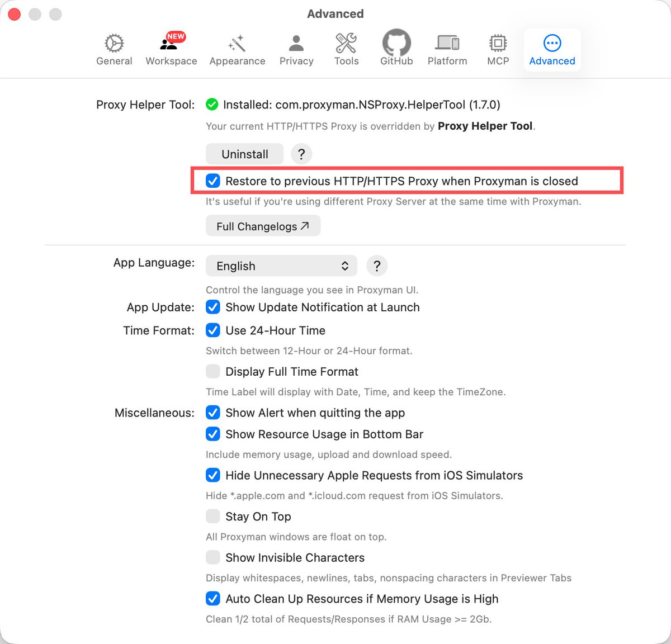Enable Display Full Time Format
The image size is (671, 644).
point(212,371)
